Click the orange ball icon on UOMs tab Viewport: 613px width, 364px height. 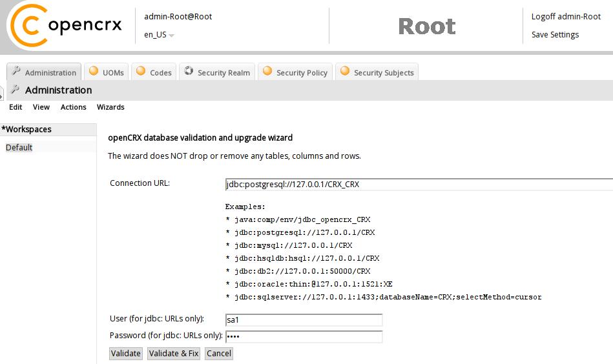pos(94,71)
